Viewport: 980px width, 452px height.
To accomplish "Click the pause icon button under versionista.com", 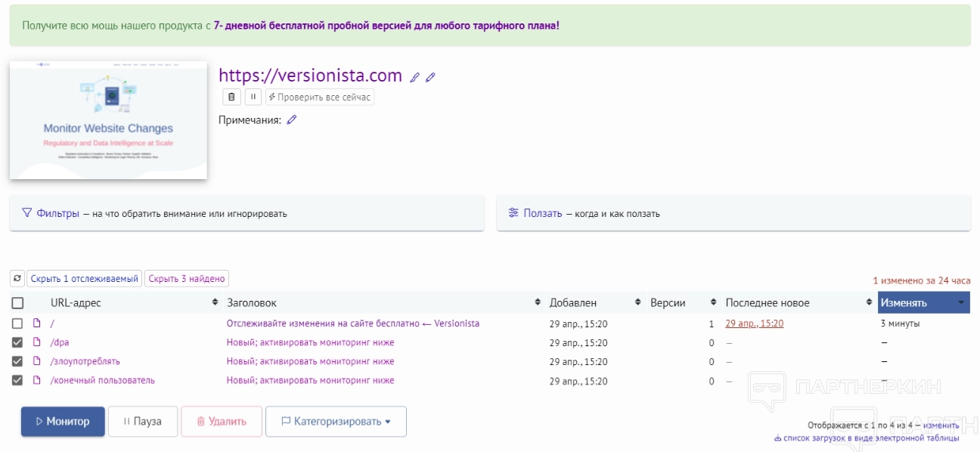I will point(253,97).
